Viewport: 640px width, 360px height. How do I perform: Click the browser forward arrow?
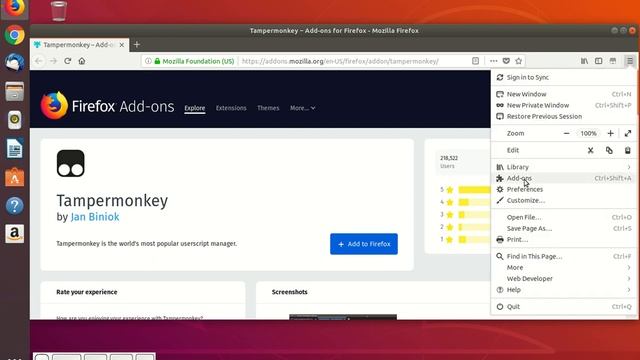53,61
